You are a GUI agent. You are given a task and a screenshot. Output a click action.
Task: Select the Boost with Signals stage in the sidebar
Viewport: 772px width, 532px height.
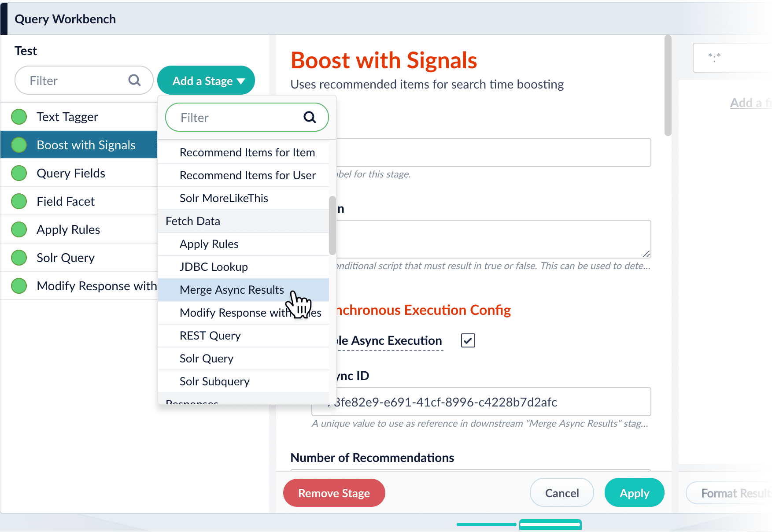86,144
